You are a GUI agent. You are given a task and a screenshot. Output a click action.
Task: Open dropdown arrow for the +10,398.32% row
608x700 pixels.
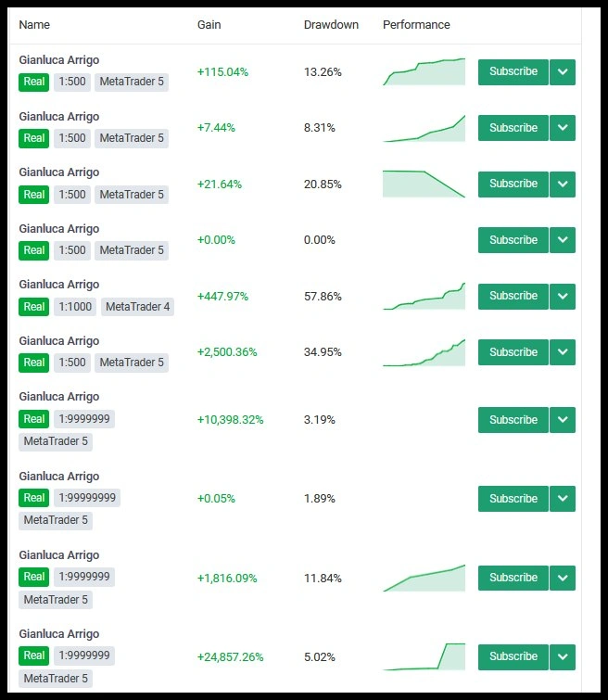563,420
